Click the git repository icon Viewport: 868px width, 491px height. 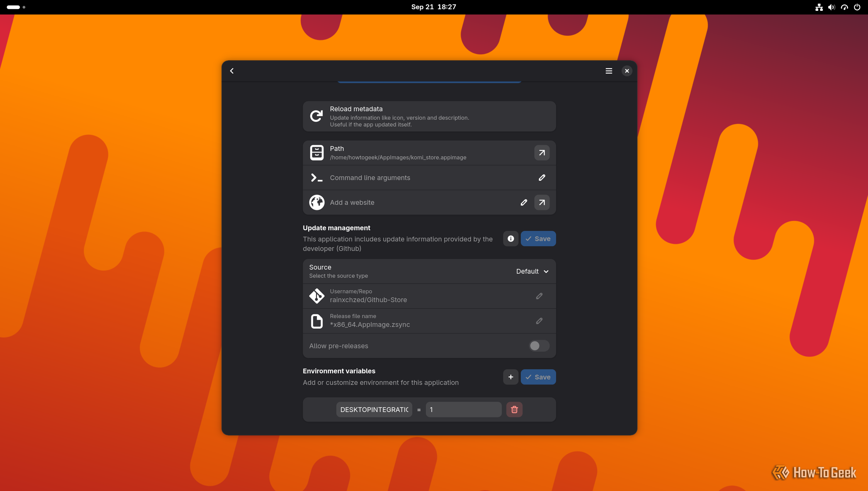[x=317, y=296]
